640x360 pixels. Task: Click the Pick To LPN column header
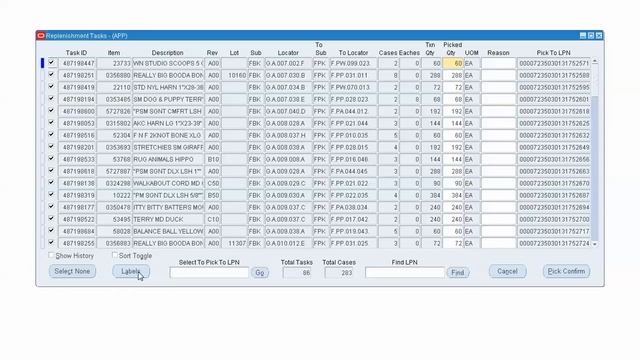tap(553, 53)
